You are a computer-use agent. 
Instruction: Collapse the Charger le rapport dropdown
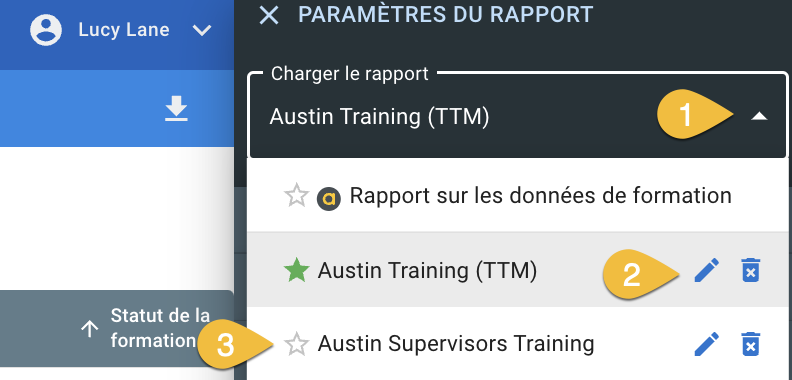click(x=759, y=117)
